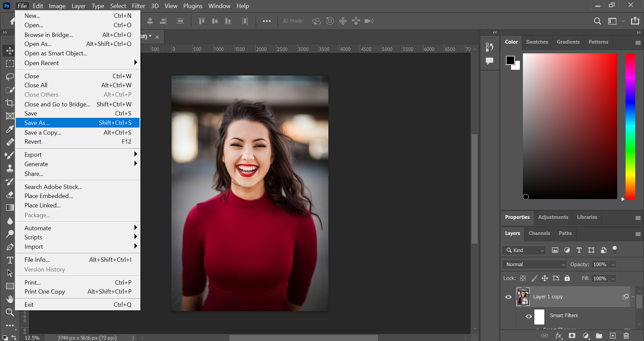This screenshot has width=644, height=341.
Task: Select the Crop tool
Action: [10, 103]
